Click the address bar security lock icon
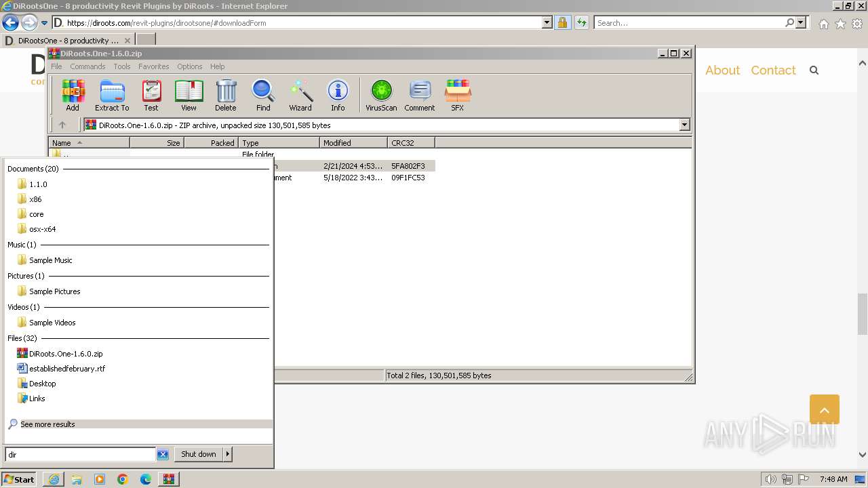Screen dimensions: 868x488 click(562, 22)
